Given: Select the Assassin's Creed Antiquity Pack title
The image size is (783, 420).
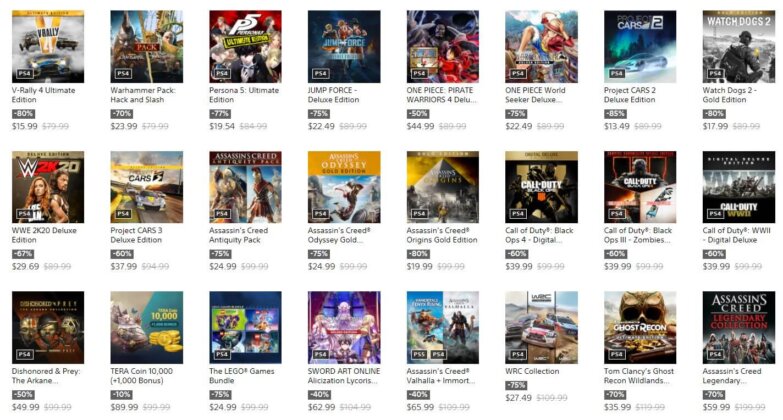Looking at the screenshot, I should (x=239, y=235).
